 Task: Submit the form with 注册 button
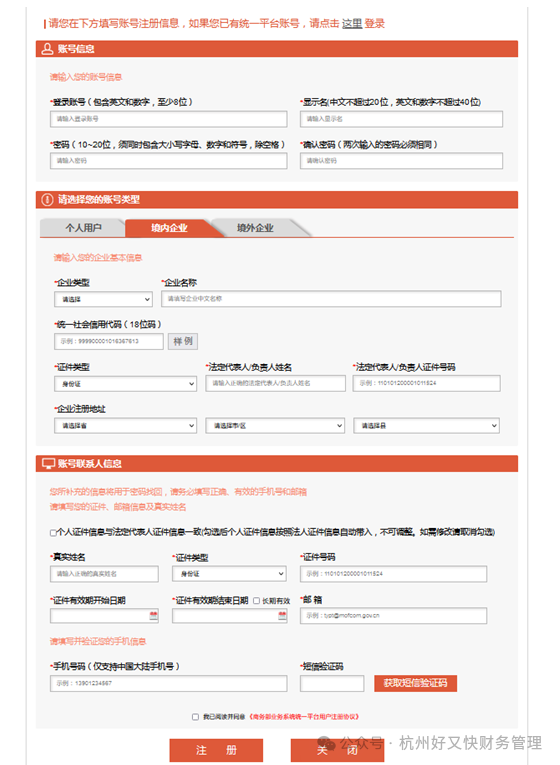216,750
